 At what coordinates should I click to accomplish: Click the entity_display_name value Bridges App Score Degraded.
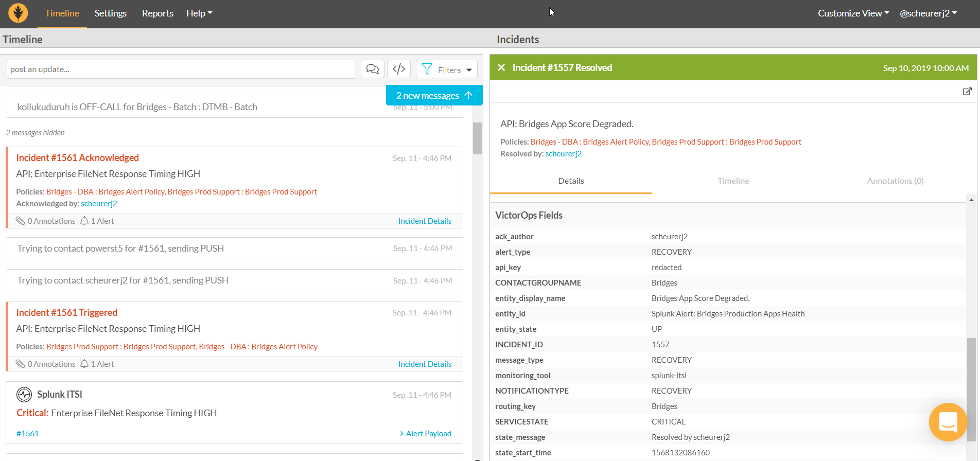[x=701, y=298]
